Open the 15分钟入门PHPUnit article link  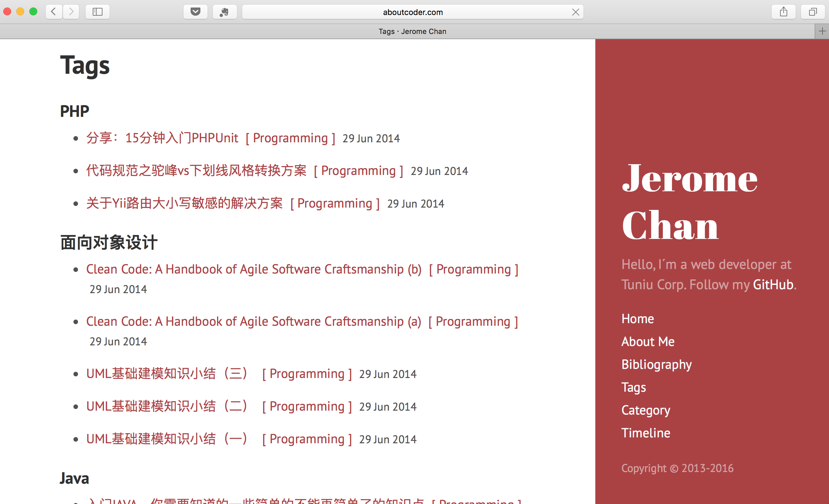point(162,138)
